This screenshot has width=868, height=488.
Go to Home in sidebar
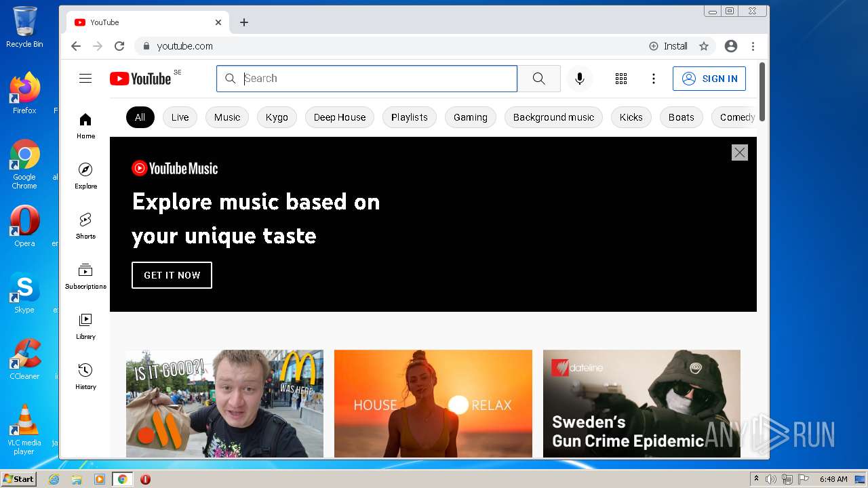point(85,126)
